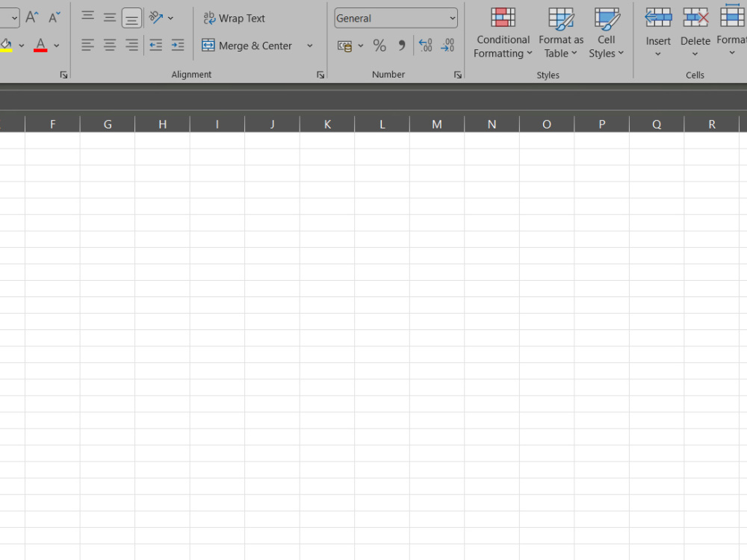This screenshot has width=747, height=560.
Task: Select column H header
Action: coord(162,124)
